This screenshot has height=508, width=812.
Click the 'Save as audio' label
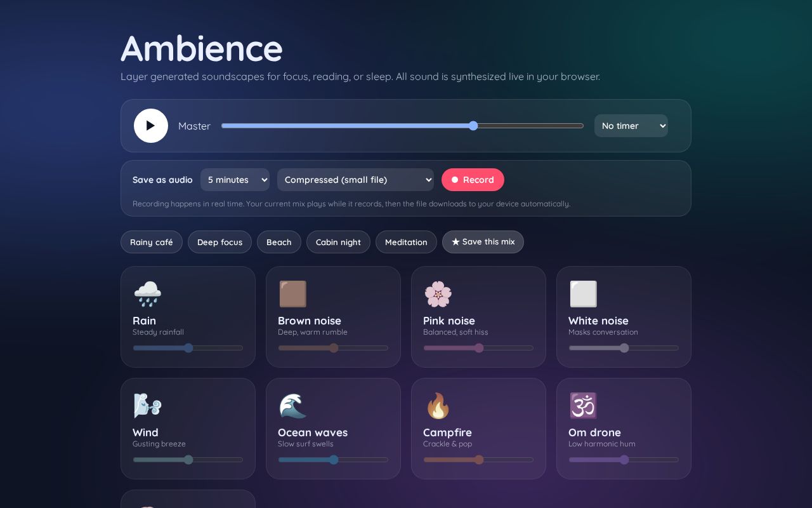(162, 180)
